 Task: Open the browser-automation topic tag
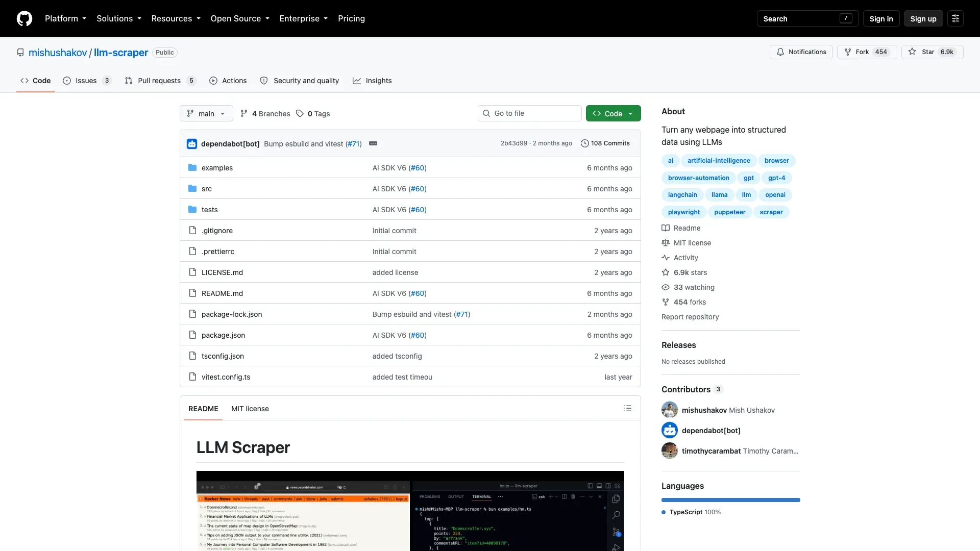pos(698,178)
